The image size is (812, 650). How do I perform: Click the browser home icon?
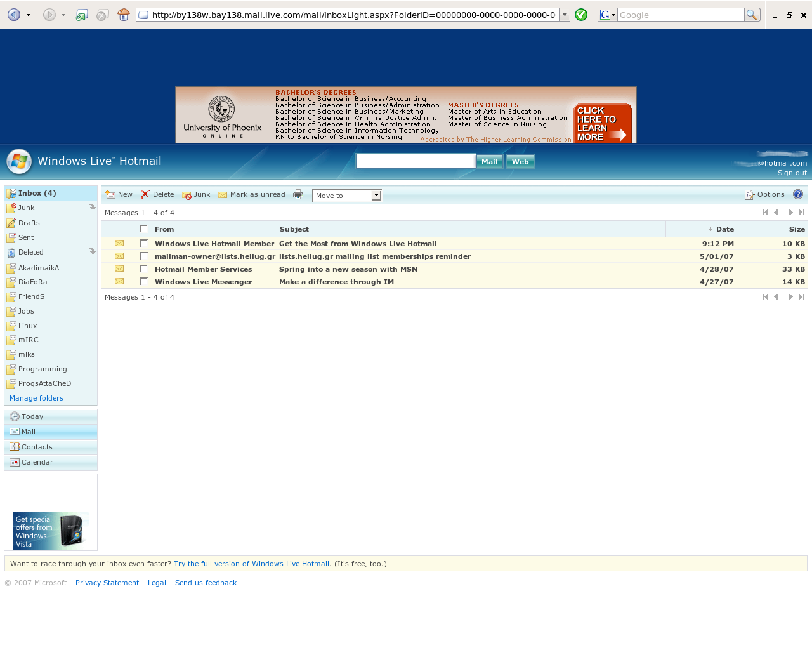[124, 15]
